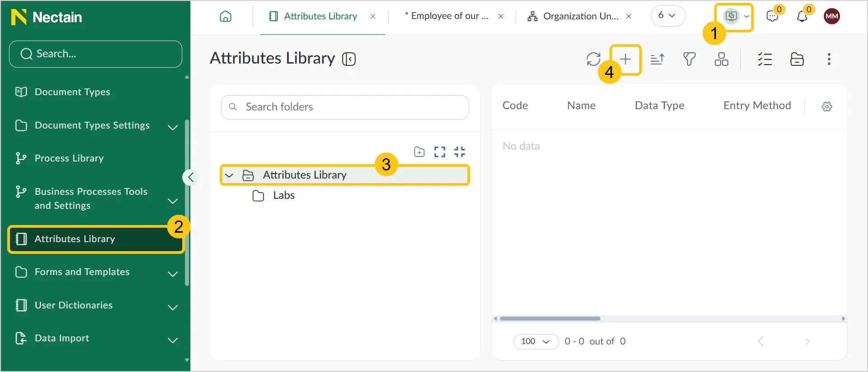Open the configuration mode icon dropdown
868x372 pixels.
coord(736,16)
